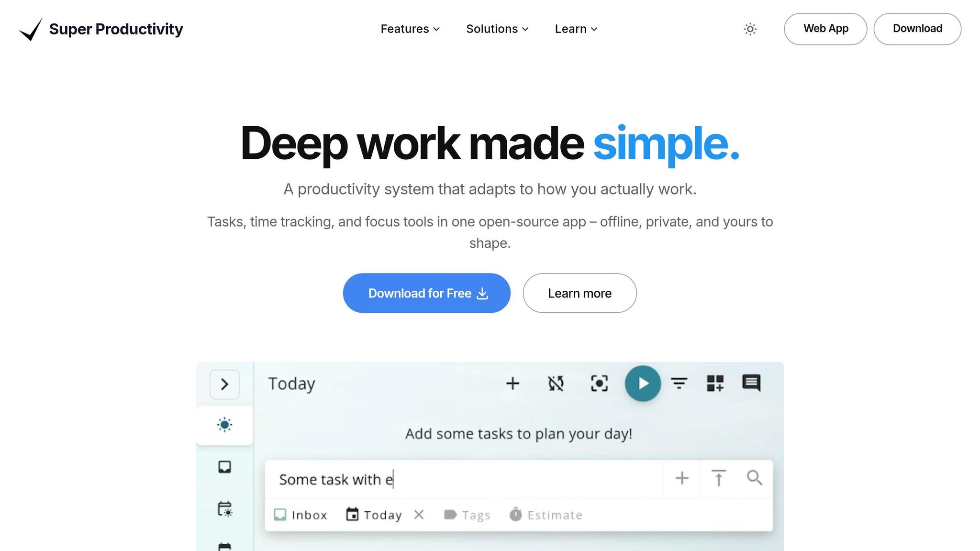Screen dimensions: 980x551
Task: Click the search magnifier icon
Action: (x=755, y=478)
